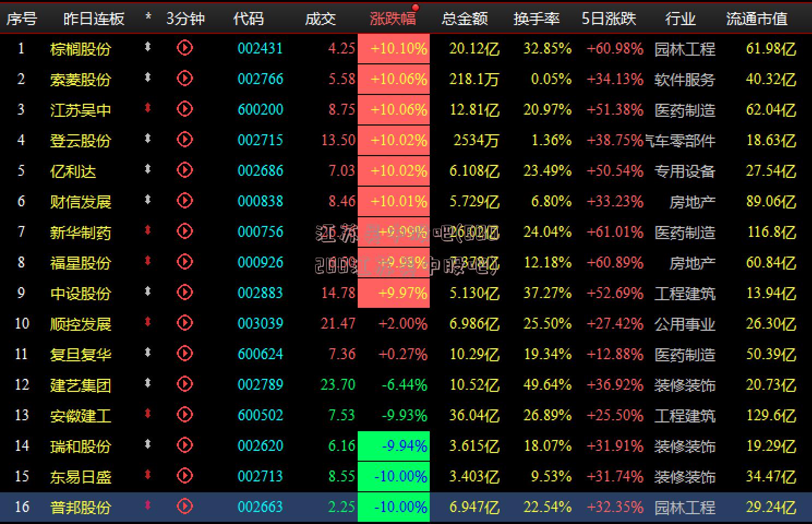
Task: Click the 3分钟 column header
Action: [185, 19]
